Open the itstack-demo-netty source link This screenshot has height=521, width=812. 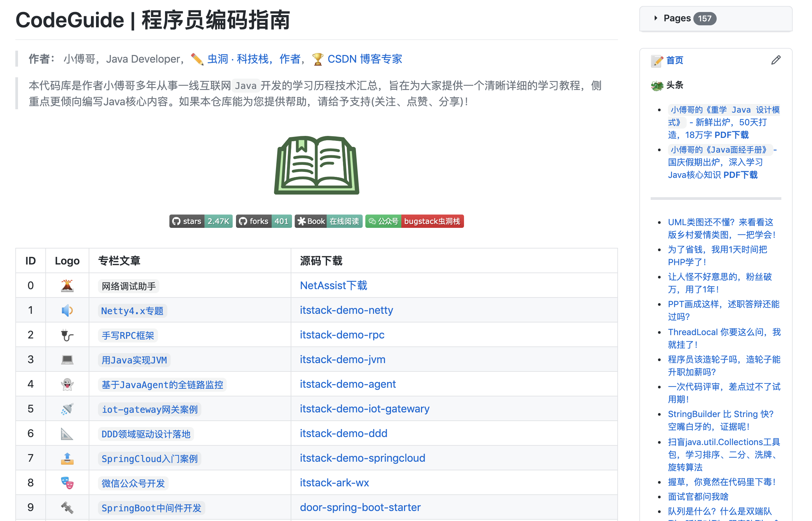(346, 310)
